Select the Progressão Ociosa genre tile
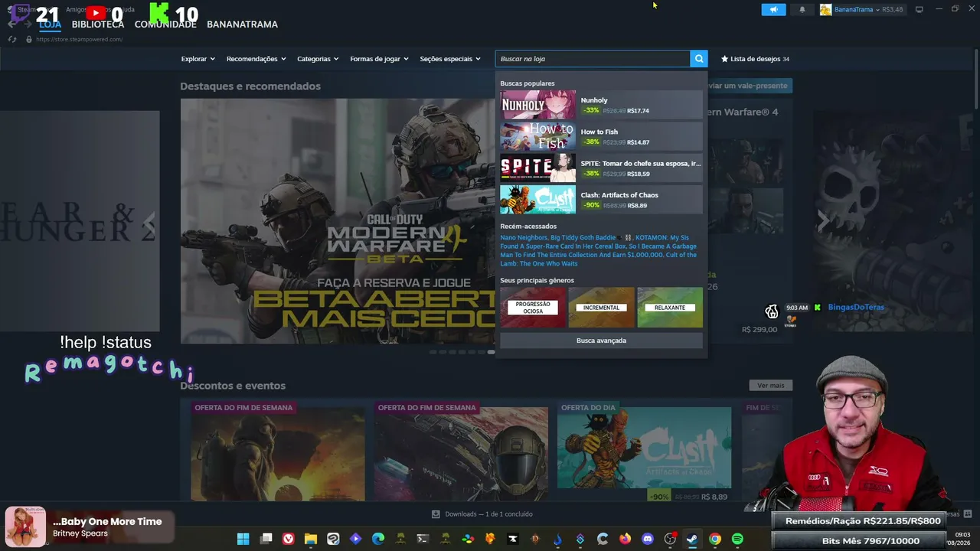The width and height of the screenshot is (980, 551). pos(533,308)
